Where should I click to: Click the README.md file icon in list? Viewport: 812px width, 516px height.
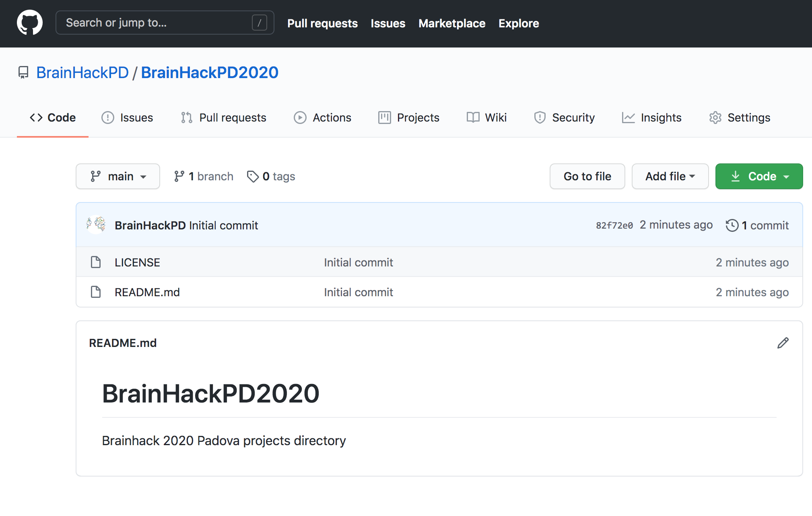[x=96, y=292]
